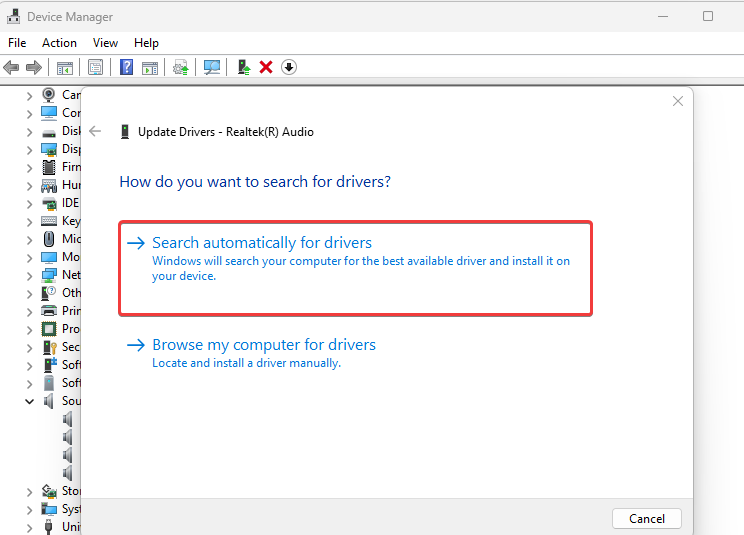Click the red X Uninstall device icon
Screen dimensions: 744x535
(x=266, y=67)
